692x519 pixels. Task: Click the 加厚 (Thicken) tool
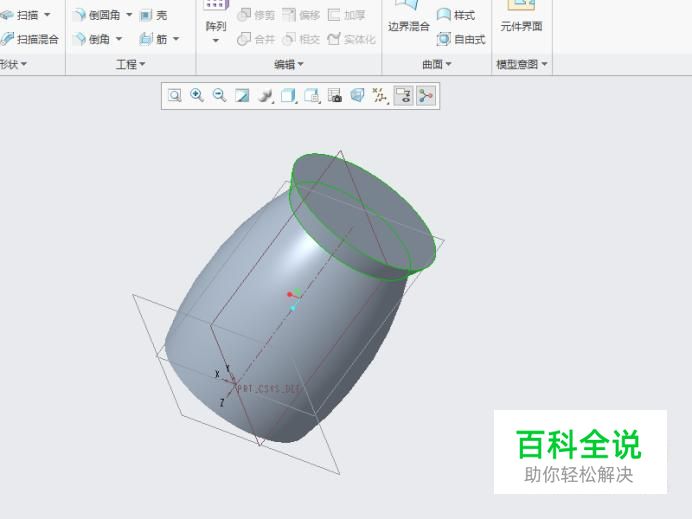(347, 15)
